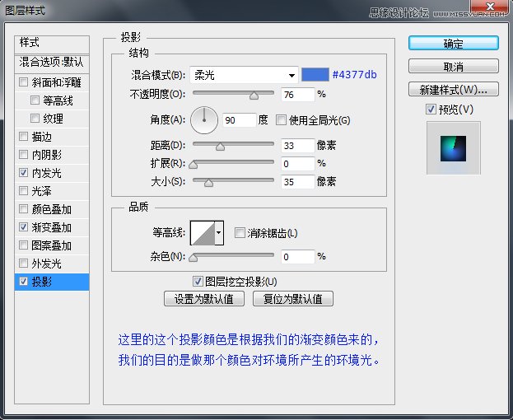Enable the 斜面和浮雕 checkbox
Image resolution: width=513 pixels, height=420 pixels.
tap(23, 82)
